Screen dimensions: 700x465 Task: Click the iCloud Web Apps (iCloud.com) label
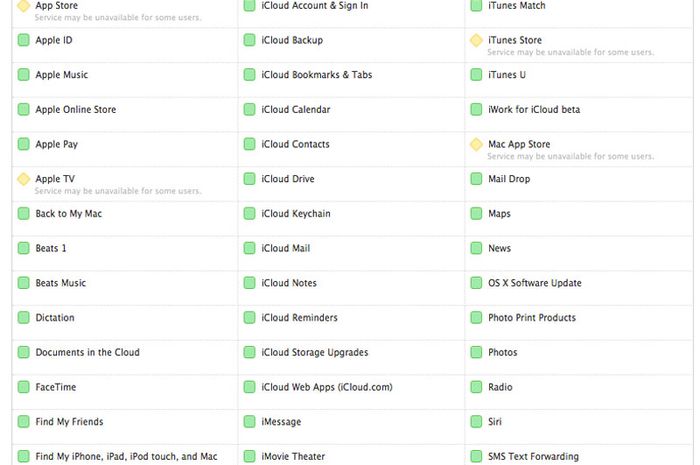(327, 387)
